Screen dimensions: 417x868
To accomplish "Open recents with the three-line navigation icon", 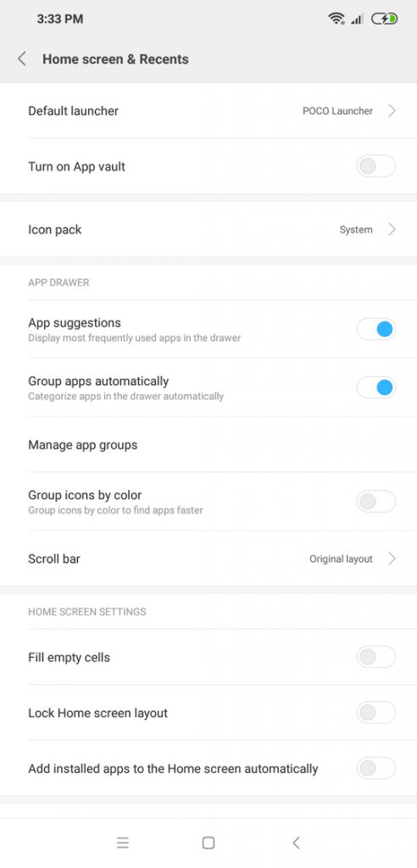I will tap(122, 843).
